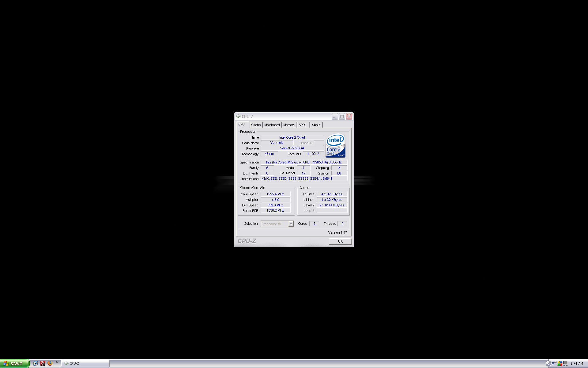Image resolution: width=588 pixels, height=368 pixels.
Task: Switch to the Cache tab
Action: (x=256, y=125)
